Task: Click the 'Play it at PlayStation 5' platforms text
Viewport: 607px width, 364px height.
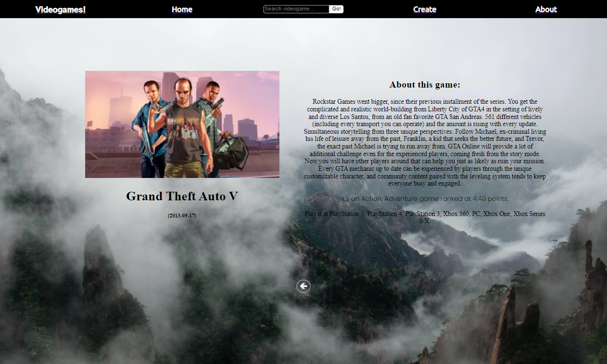Action: point(425,217)
